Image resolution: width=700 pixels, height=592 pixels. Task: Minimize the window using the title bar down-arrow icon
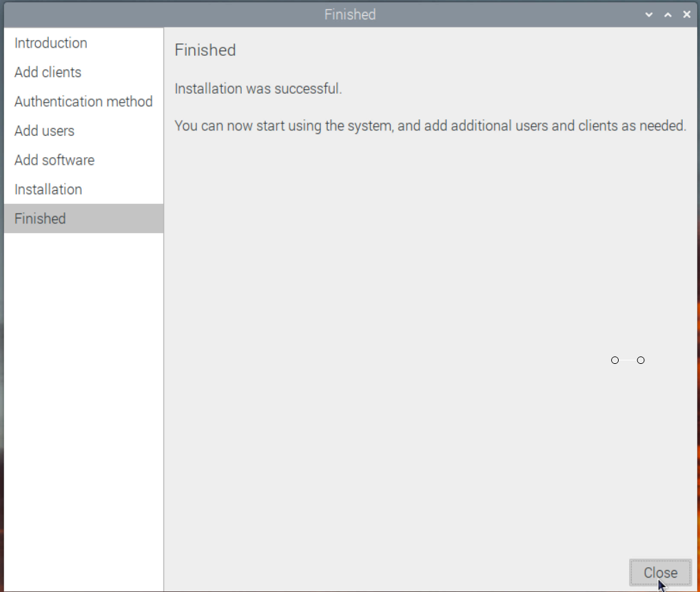pos(649,14)
